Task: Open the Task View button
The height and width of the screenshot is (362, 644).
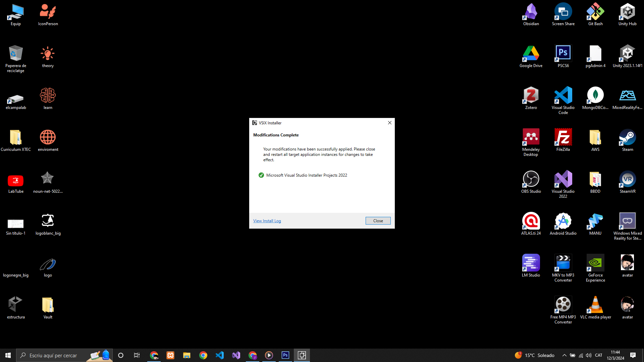Action: coord(137,355)
